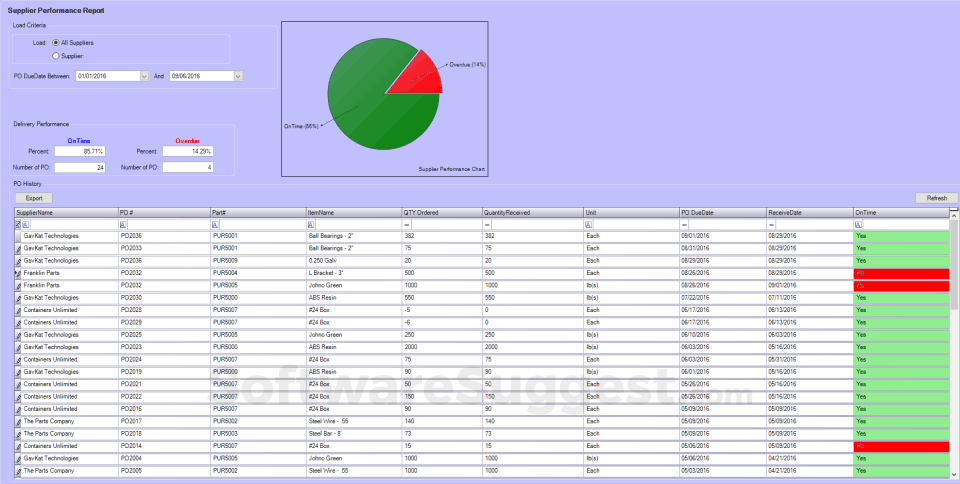Open the PO DueDate start date dropdown
Screen dimensions: 960x484
(x=143, y=75)
